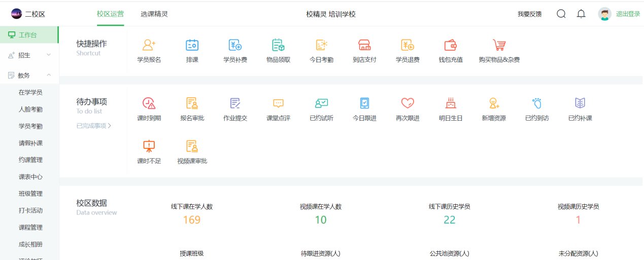
Task: Open the 新增资源 icon
Action: coord(494,103)
